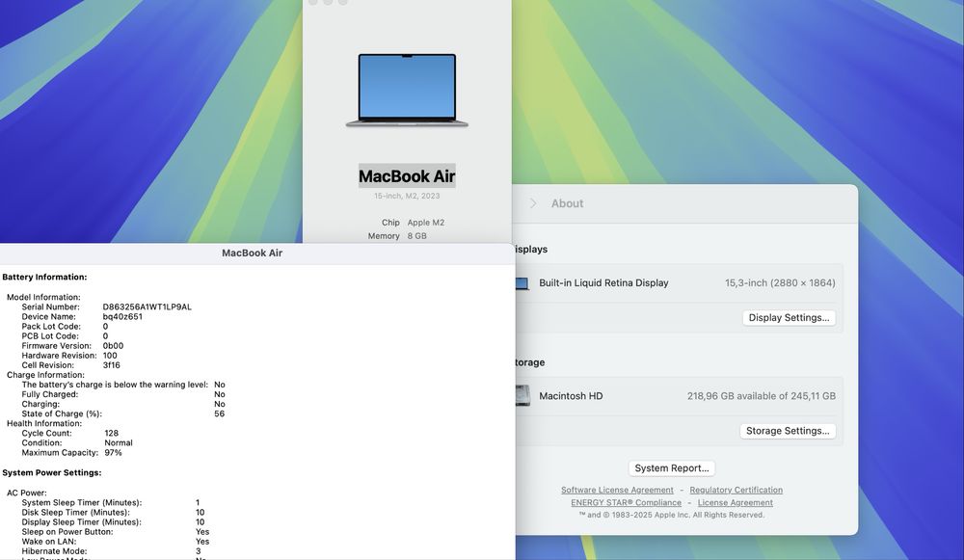
Task: Click the 'Charge Information:' row
Action: [45, 375]
